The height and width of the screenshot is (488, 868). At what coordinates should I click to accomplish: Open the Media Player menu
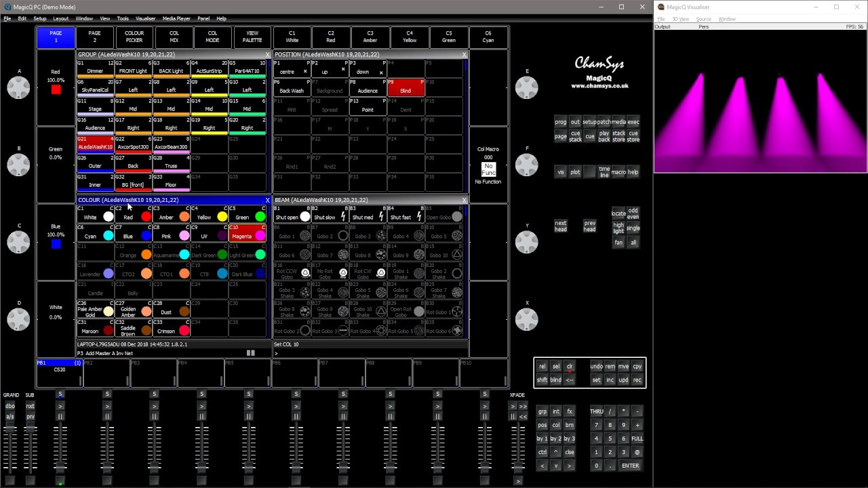(x=176, y=18)
